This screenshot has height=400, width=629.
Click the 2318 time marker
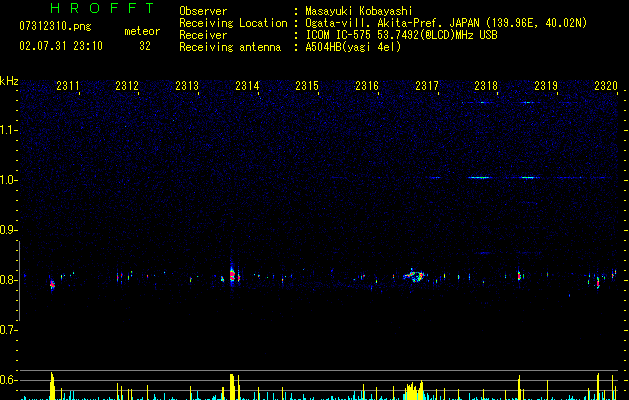coord(486,85)
